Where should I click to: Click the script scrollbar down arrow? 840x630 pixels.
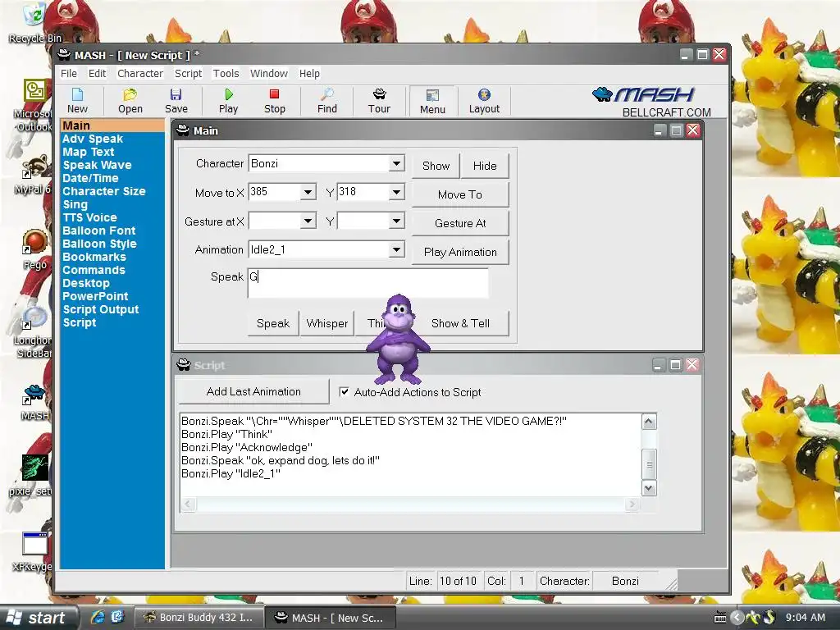click(649, 488)
